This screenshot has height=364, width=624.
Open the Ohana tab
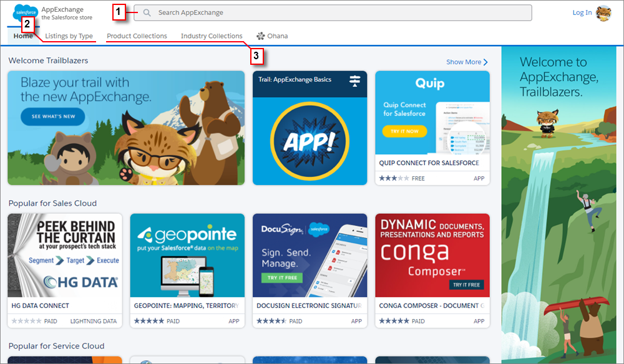(x=272, y=36)
